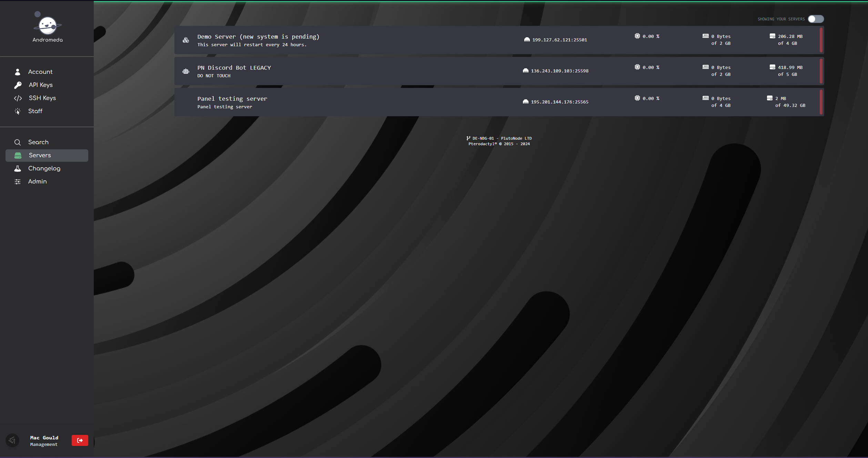Click the Staff sparkle cursor icon

[x=18, y=111]
